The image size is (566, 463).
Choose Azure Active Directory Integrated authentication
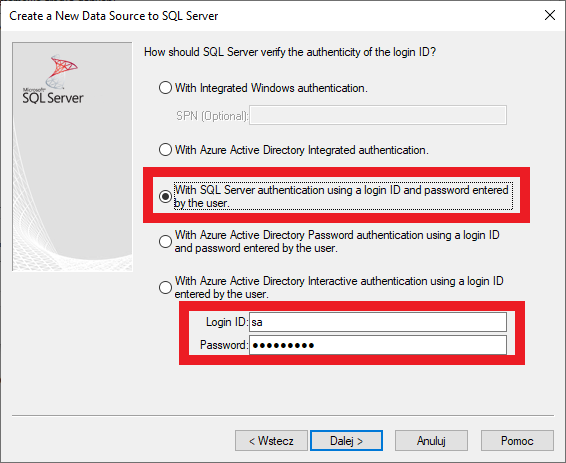pyautogui.click(x=165, y=149)
